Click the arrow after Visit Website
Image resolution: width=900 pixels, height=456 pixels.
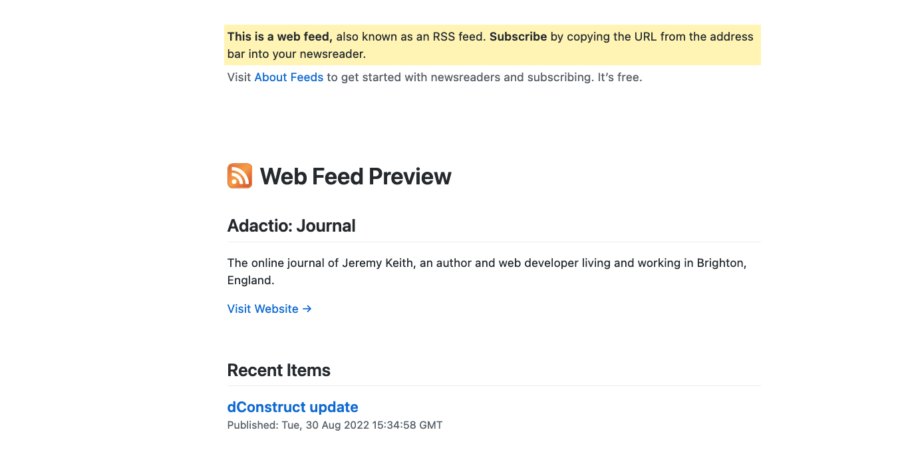307,309
